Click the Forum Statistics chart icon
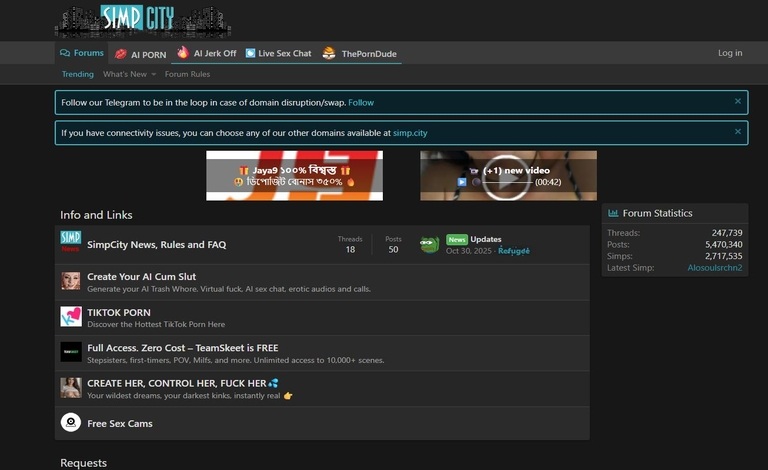The height and width of the screenshot is (470, 768). (613, 213)
